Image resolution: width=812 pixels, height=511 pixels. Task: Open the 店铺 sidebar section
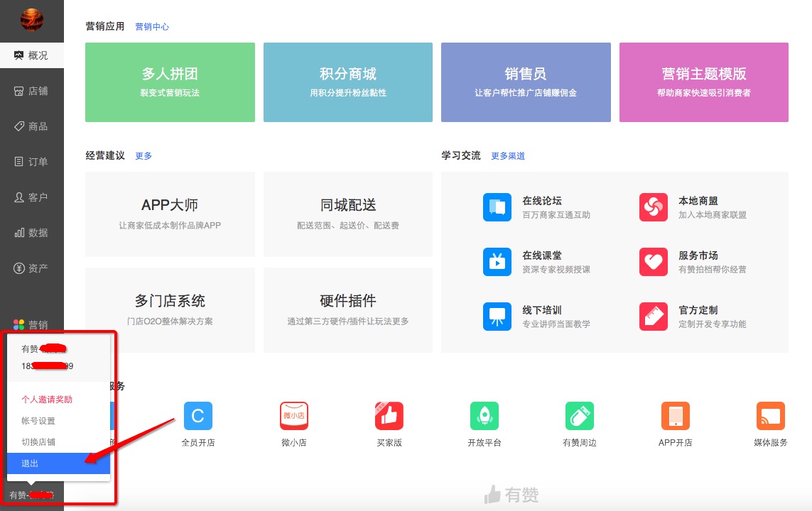tap(31, 91)
